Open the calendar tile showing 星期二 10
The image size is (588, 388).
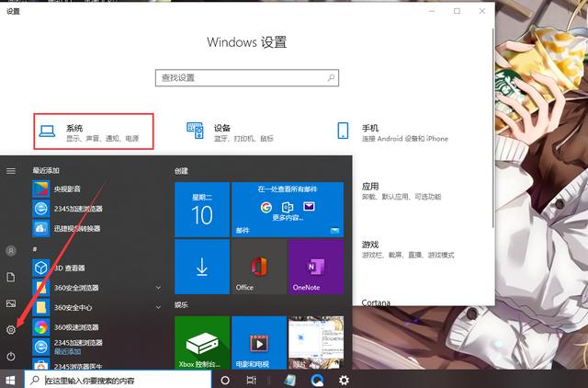point(202,210)
